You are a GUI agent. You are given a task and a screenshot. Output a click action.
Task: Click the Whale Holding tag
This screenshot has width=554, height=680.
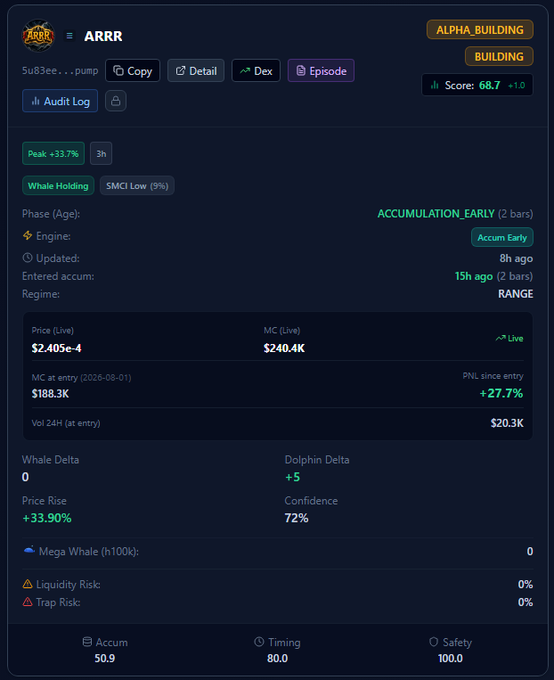58,186
